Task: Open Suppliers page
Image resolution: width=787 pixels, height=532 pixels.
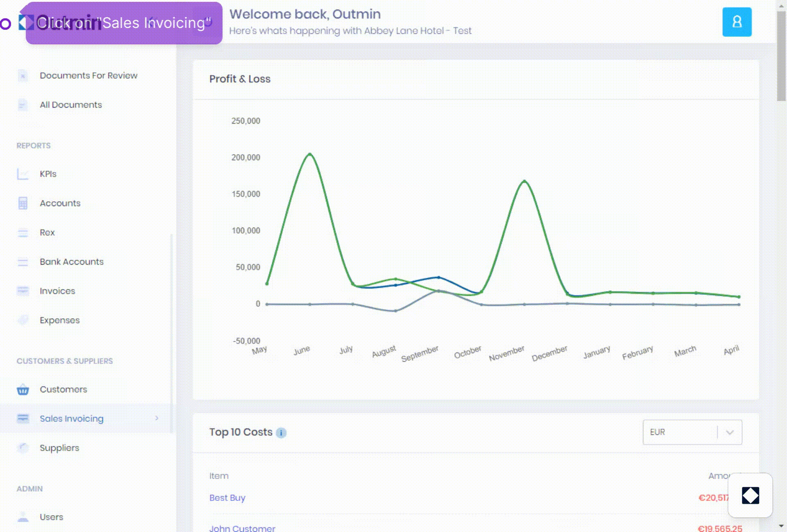Action: tap(59, 448)
